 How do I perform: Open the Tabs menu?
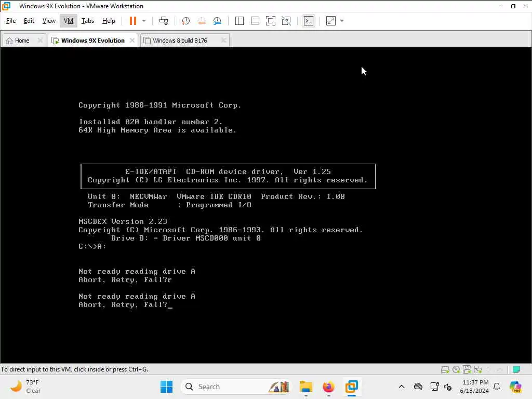(x=87, y=21)
